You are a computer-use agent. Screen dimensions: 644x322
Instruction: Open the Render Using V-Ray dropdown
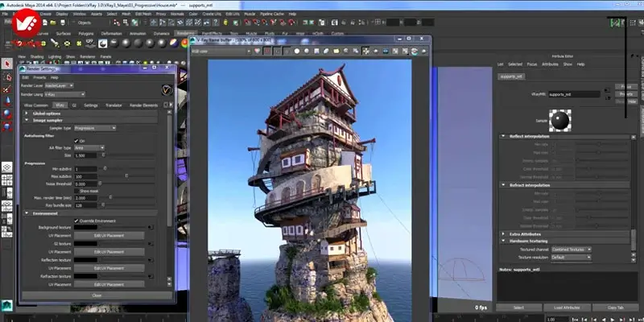[x=64, y=94]
